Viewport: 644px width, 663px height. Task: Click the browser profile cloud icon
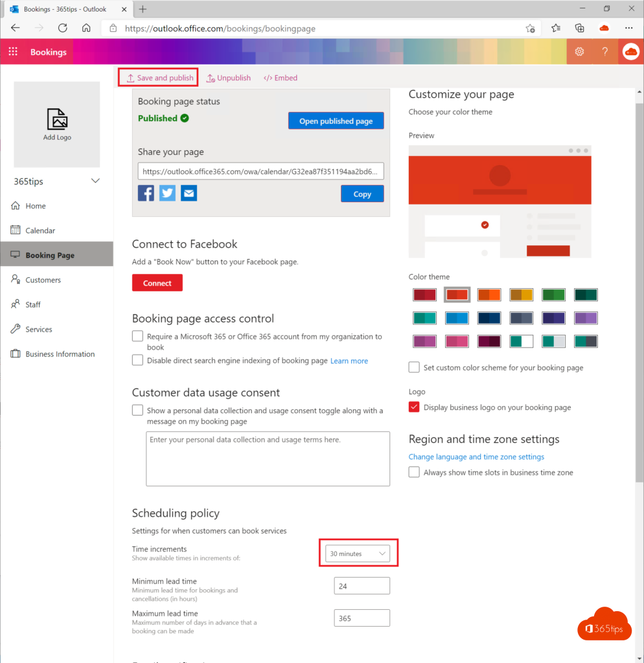(x=604, y=28)
